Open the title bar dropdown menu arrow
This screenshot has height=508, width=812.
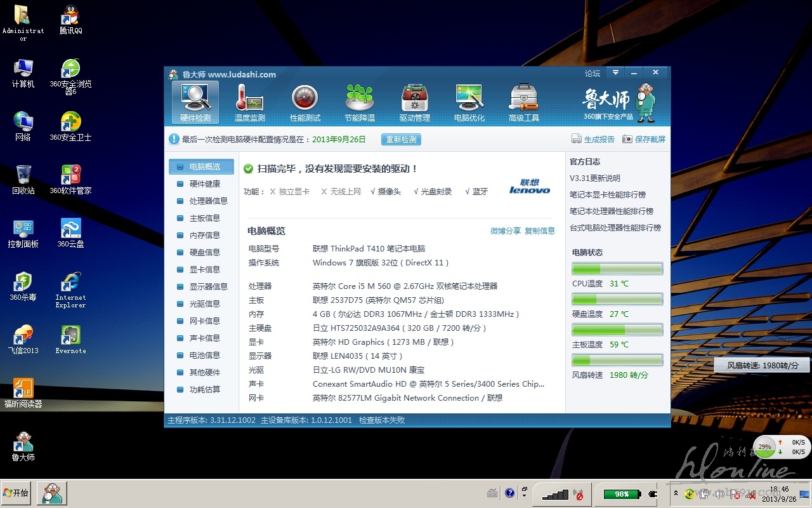click(615, 73)
